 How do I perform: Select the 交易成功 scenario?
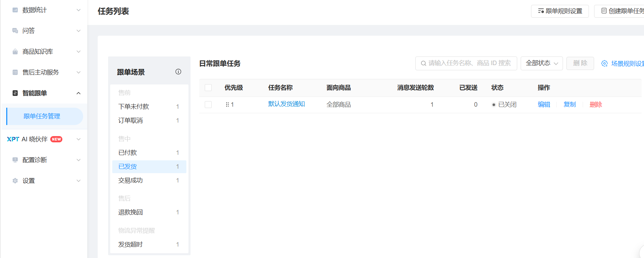click(149, 180)
